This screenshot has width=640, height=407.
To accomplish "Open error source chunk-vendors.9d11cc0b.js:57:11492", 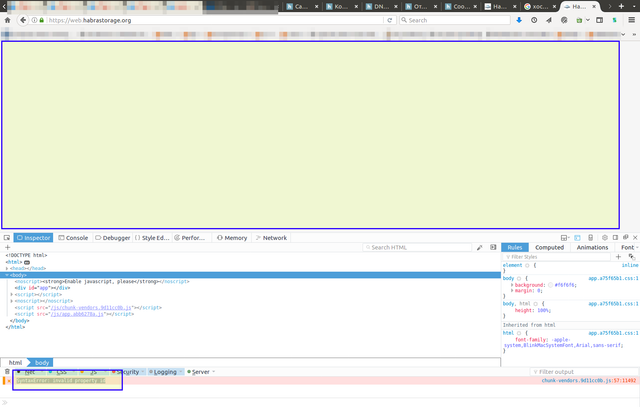I will click(589, 380).
